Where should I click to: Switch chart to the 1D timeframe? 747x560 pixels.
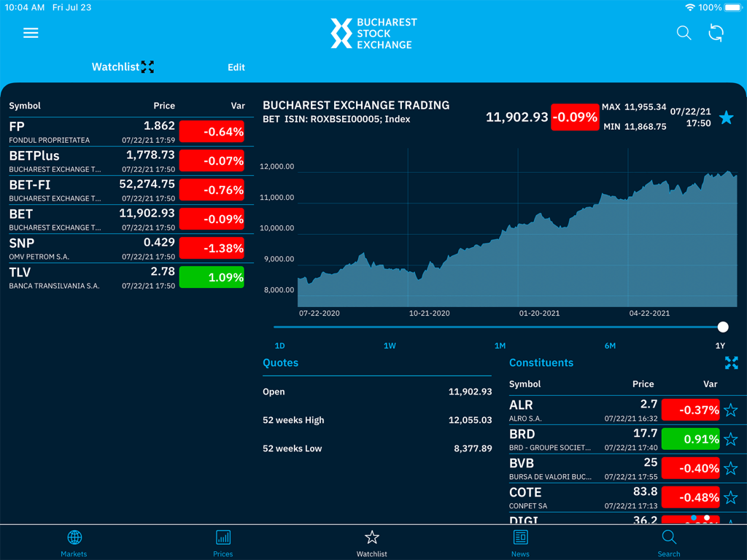click(x=279, y=346)
